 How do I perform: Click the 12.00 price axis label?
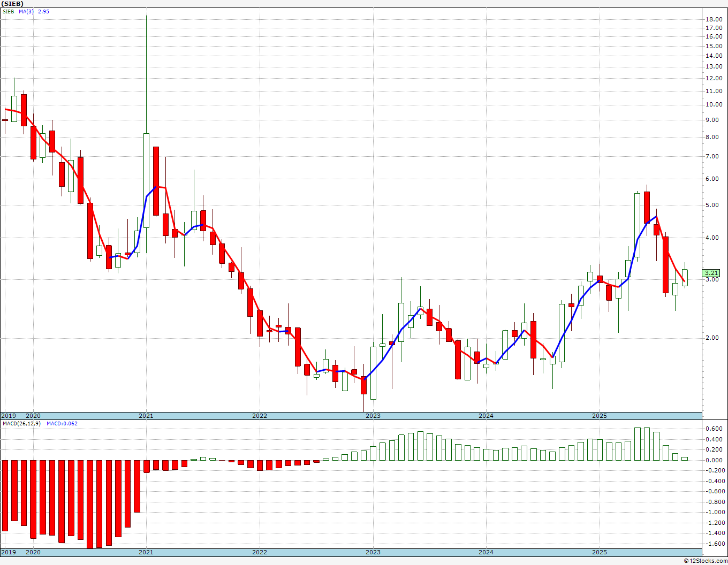(x=714, y=78)
